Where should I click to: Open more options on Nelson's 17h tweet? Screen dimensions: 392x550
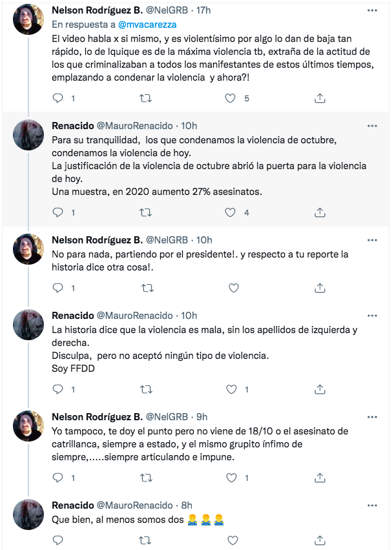[x=372, y=11]
